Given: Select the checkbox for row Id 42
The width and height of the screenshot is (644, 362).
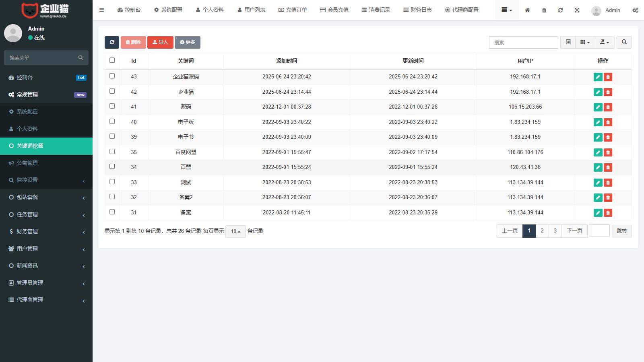Looking at the screenshot, I should (x=112, y=91).
